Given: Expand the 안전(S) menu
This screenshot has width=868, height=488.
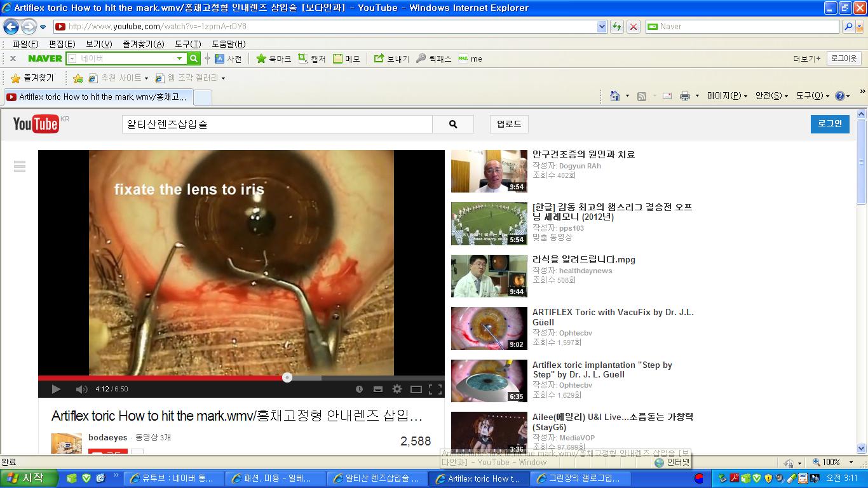Looking at the screenshot, I should pos(771,96).
